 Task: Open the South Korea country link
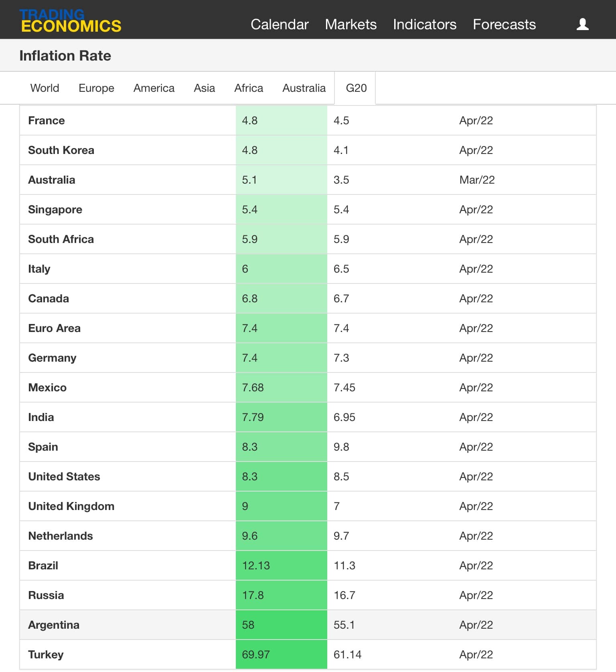pos(61,150)
